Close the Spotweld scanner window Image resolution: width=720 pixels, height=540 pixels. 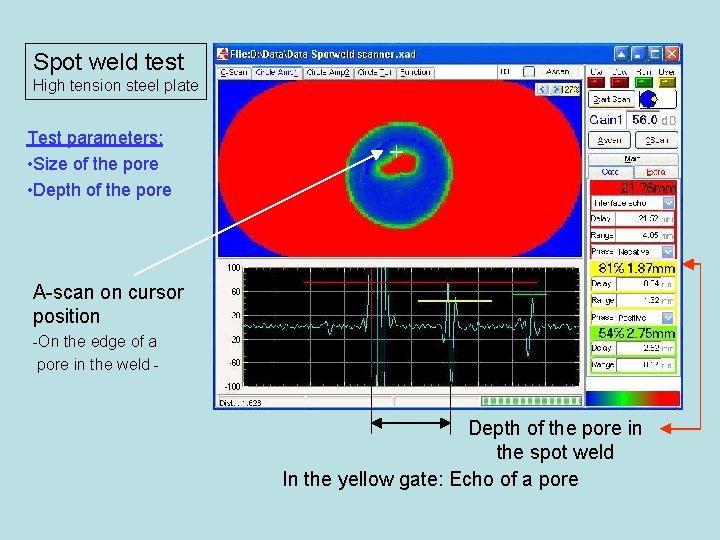(x=672, y=54)
